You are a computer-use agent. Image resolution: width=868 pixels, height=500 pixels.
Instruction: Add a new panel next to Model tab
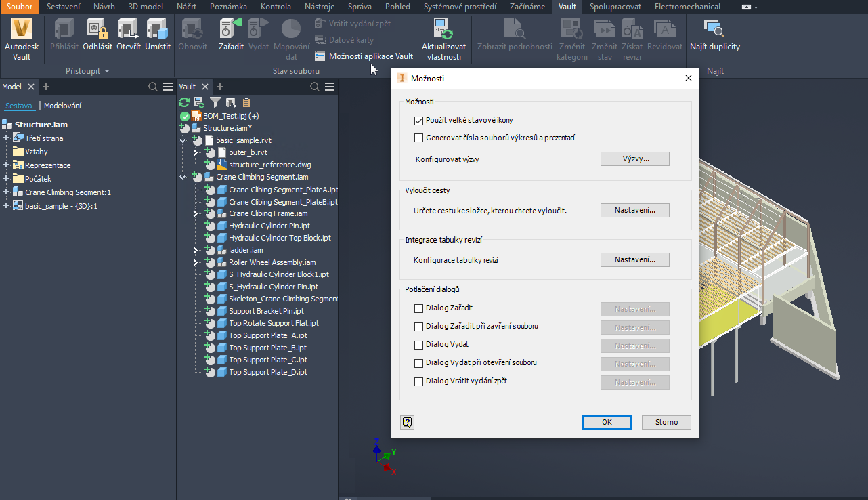(x=46, y=87)
